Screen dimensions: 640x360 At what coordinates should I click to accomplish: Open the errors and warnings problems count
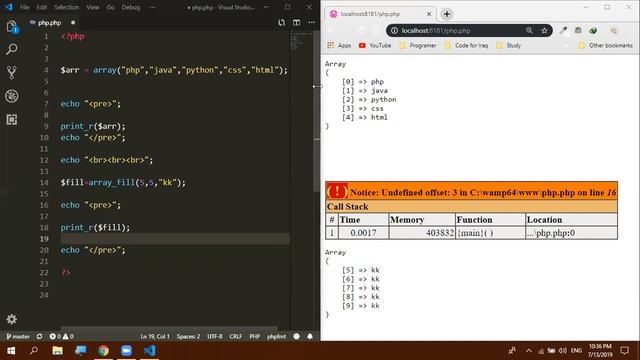point(62,336)
